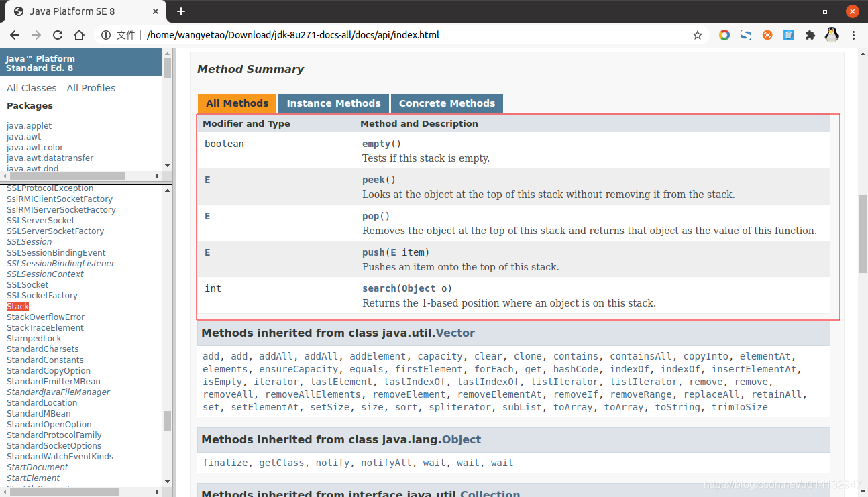Screen dimensions: 868x497
Task: Open the java.applet package
Action: pyautogui.click(x=29, y=126)
